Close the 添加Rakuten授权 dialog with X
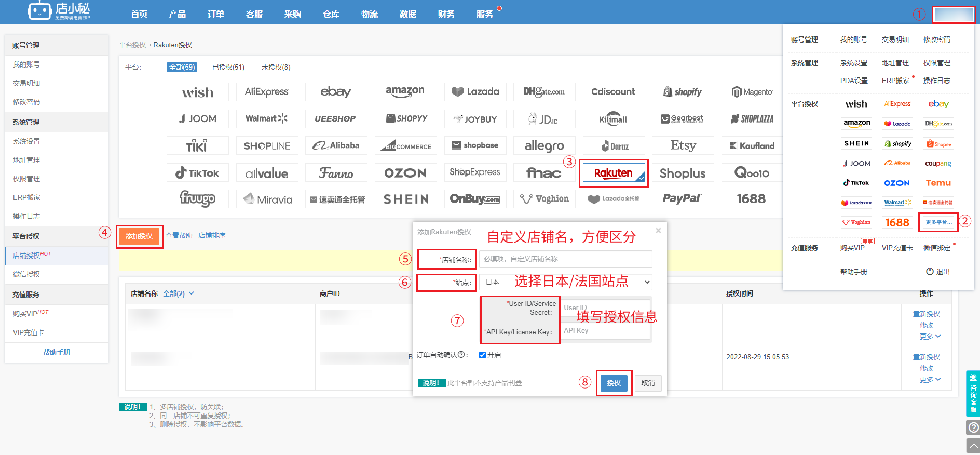Image resolution: width=980 pixels, height=455 pixels. pos(658,231)
